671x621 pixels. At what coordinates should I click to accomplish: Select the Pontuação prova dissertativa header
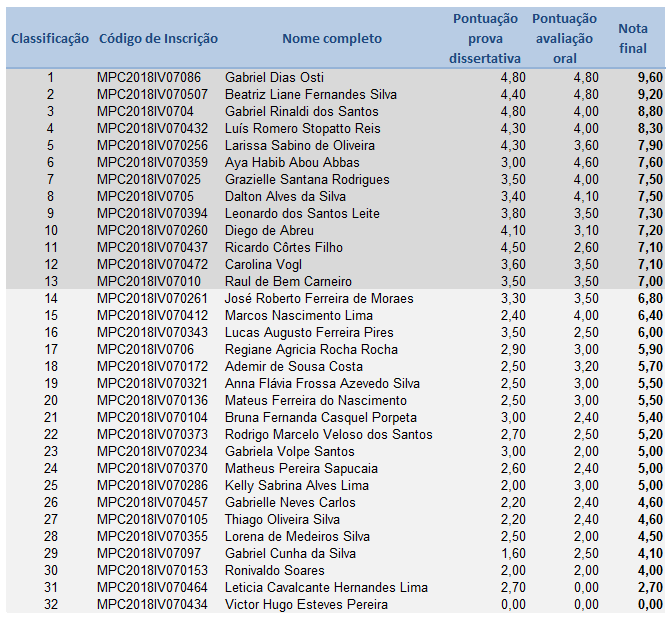(485, 39)
